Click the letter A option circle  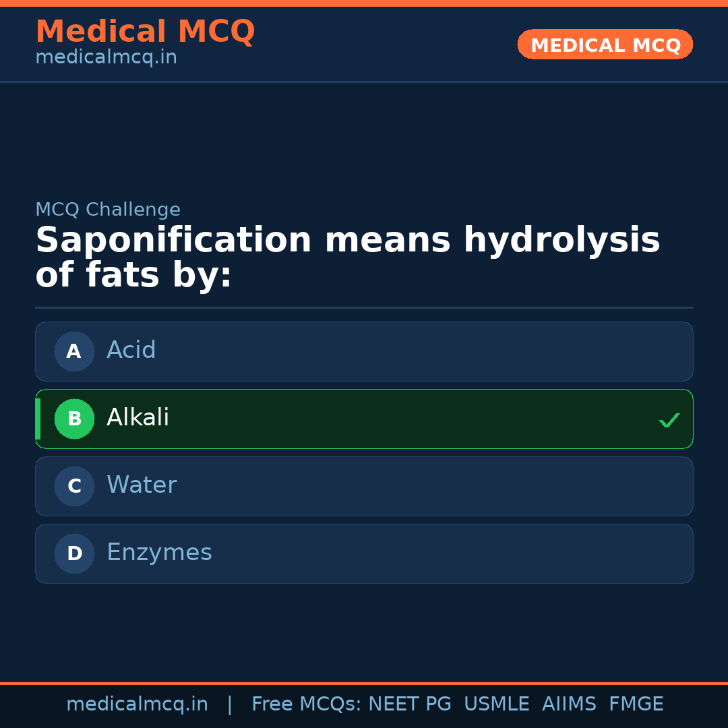tap(74, 351)
